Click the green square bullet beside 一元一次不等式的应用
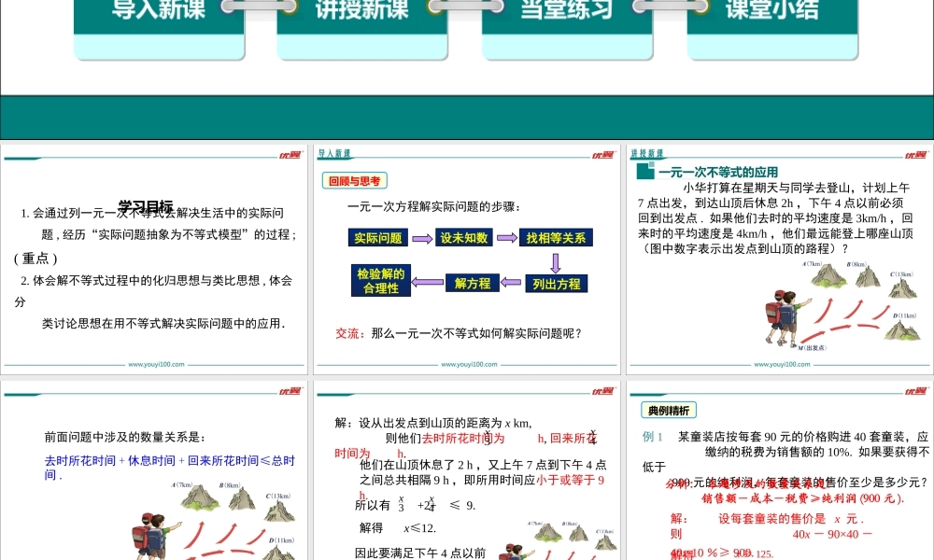934x560 pixels. [x=644, y=172]
